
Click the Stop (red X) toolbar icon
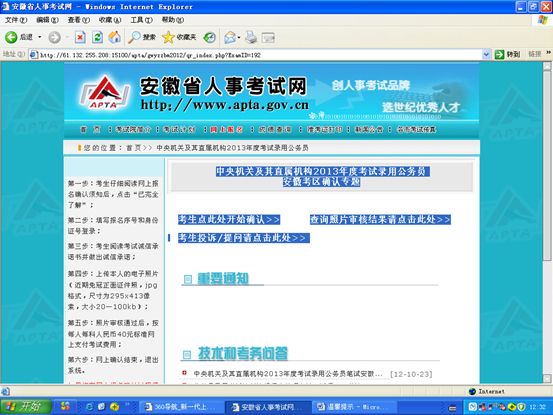click(x=80, y=37)
